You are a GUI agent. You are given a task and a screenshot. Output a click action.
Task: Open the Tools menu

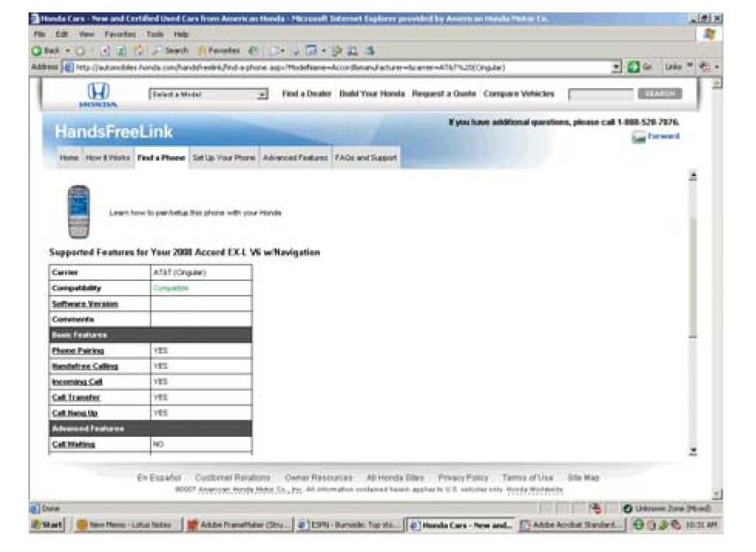[x=156, y=35]
